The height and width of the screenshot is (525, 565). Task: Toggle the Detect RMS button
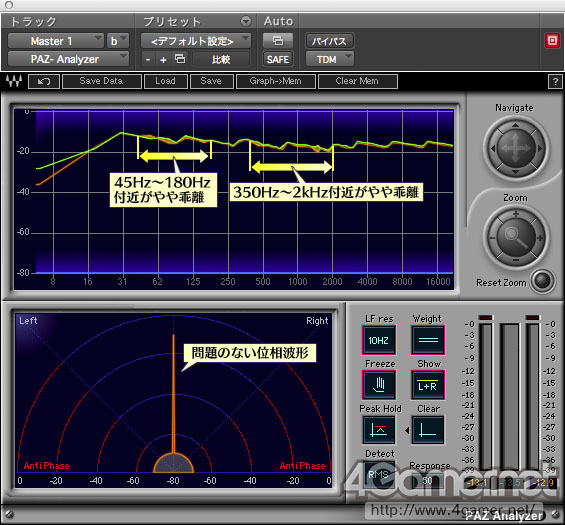point(379,474)
